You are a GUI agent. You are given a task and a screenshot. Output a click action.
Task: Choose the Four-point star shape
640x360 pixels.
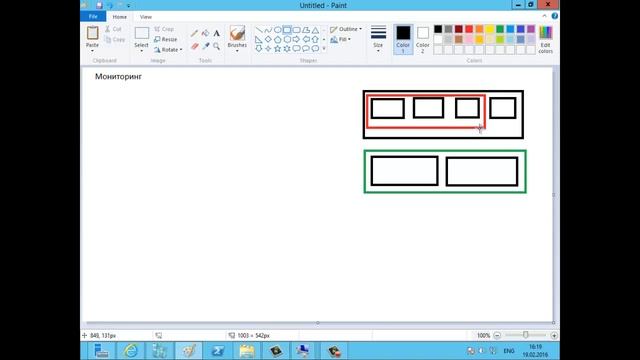pos(268,49)
